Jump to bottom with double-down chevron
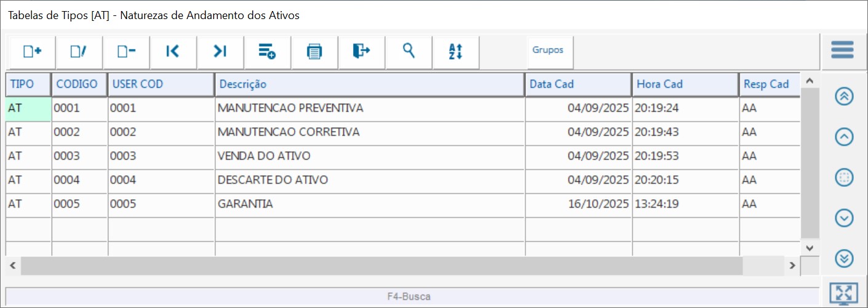868x308 pixels. point(844,259)
